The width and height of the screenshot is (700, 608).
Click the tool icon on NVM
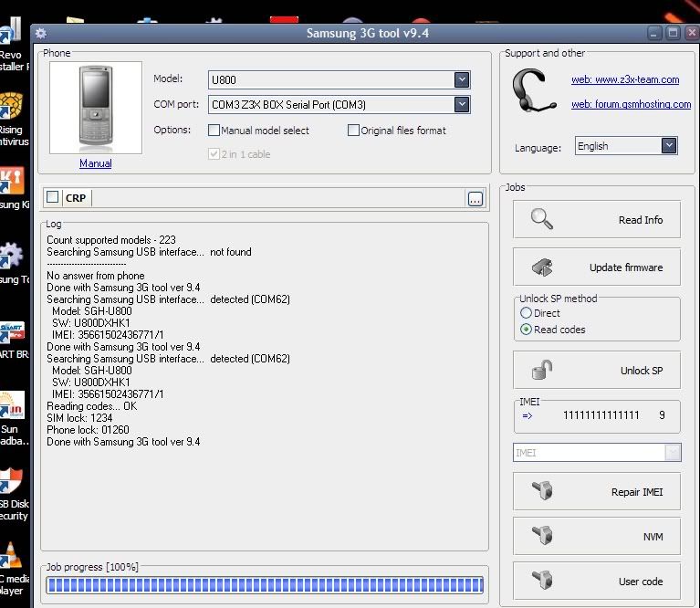(542, 535)
